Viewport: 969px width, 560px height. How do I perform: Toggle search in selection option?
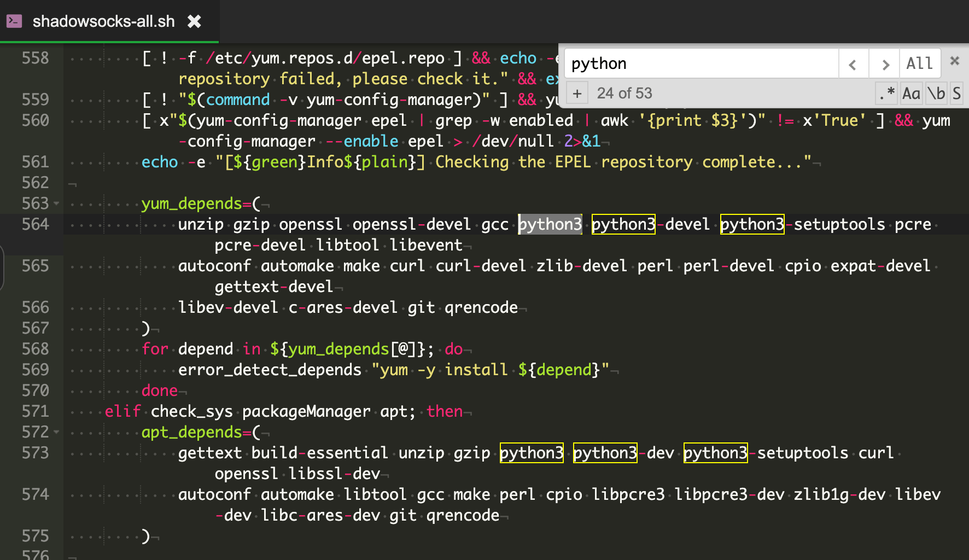pos(956,94)
